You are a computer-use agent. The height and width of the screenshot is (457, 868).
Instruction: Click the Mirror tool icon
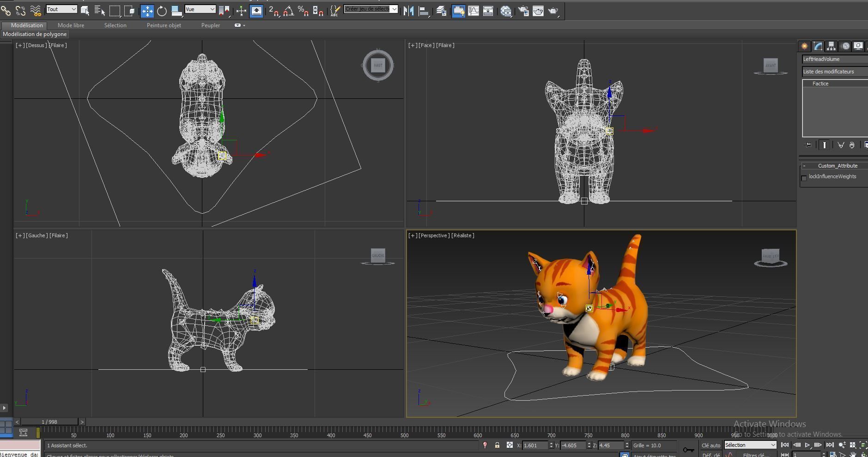408,11
